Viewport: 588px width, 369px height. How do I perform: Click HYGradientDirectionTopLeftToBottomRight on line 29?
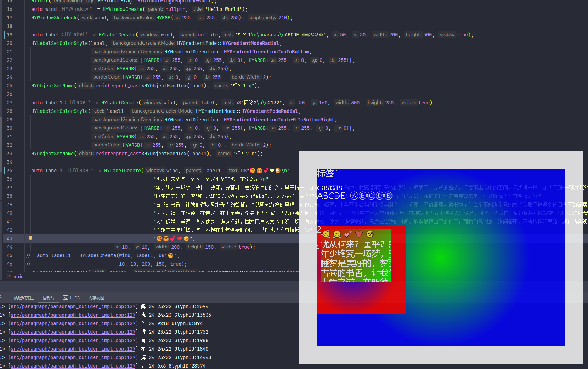click(x=279, y=120)
